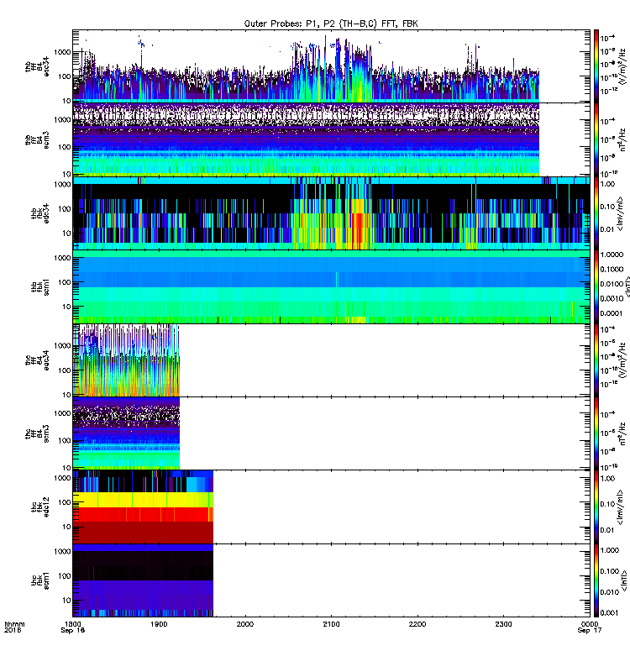Click the thc scm3 FFT spectrogram data

tap(126, 433)
